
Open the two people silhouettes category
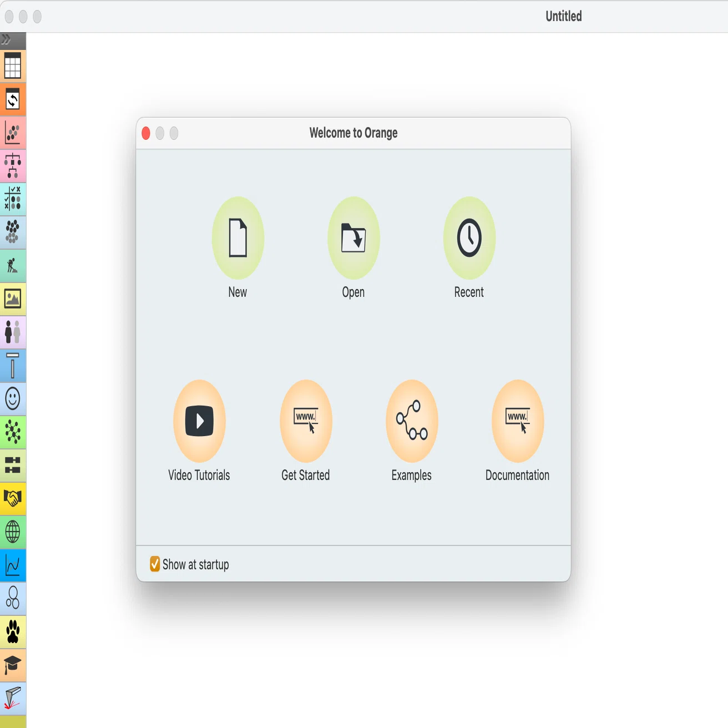[x=13, y=332]
